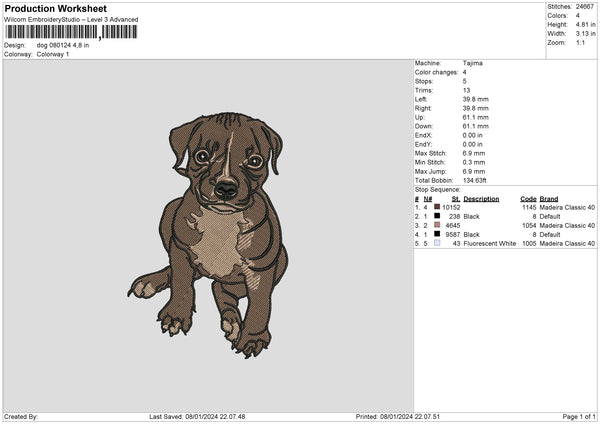This screenshot has height=424, width=600.
Task: Select the design name dog 080124
Action: coord(63,45)
